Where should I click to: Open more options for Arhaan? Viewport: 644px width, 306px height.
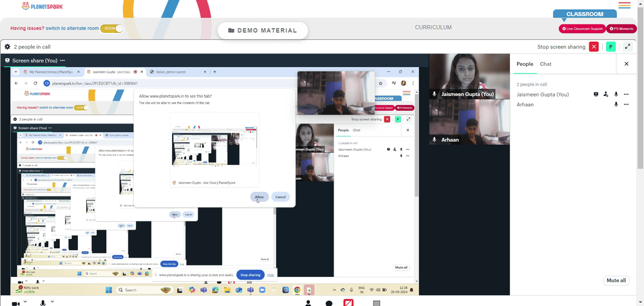[x=626, y=104]
